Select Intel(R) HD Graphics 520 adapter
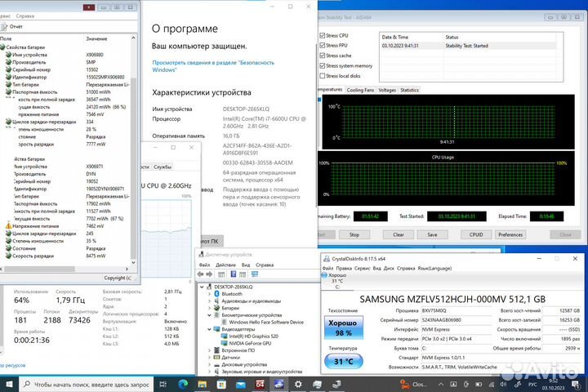Image resolution: width=588 pixels, height=392 pixels. coord(253,336)
